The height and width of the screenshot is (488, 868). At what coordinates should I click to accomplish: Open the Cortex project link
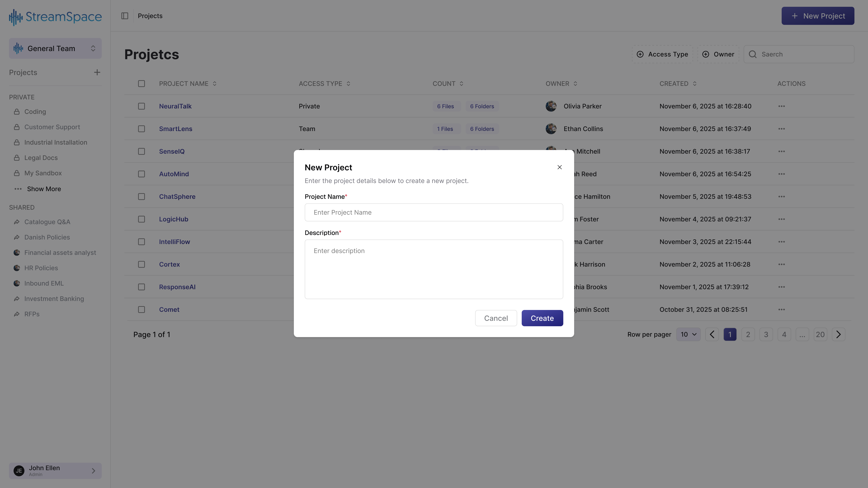pos(170,264)
